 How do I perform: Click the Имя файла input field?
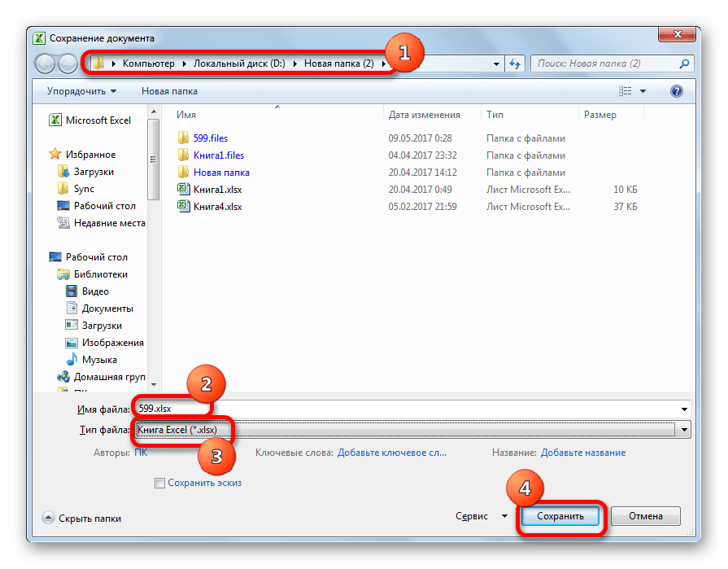click(412, 409)
